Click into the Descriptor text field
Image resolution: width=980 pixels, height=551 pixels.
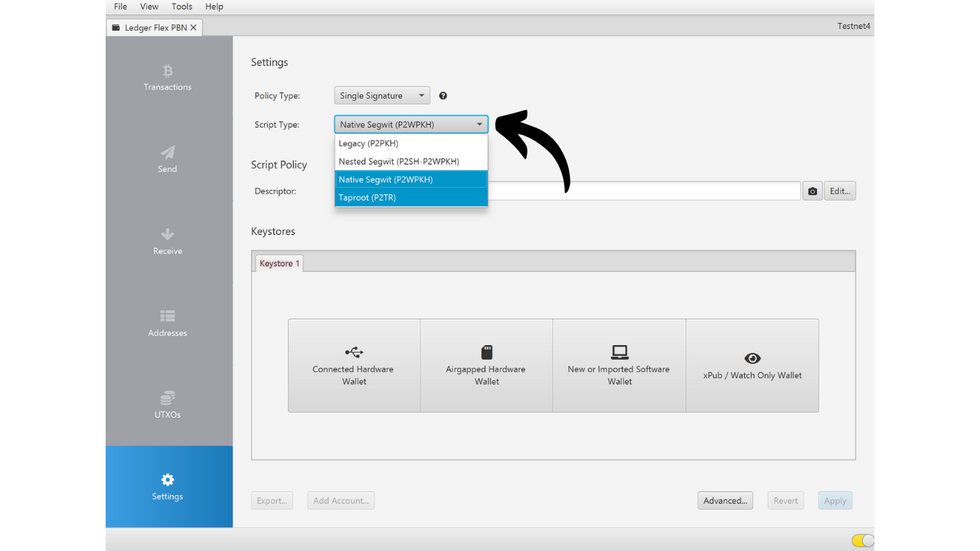point(643,191)
